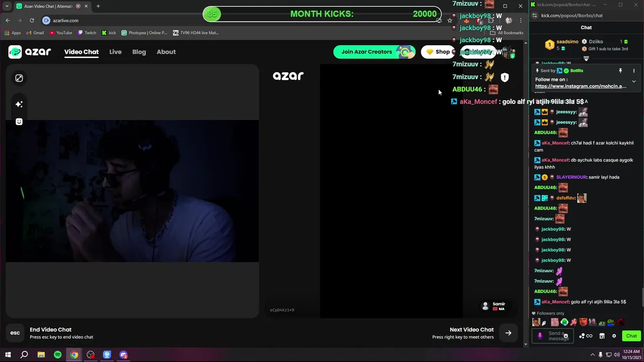Open the Kick chat shop icon
The height and width of the screenshot is (362, 644).
pos(602,336)
